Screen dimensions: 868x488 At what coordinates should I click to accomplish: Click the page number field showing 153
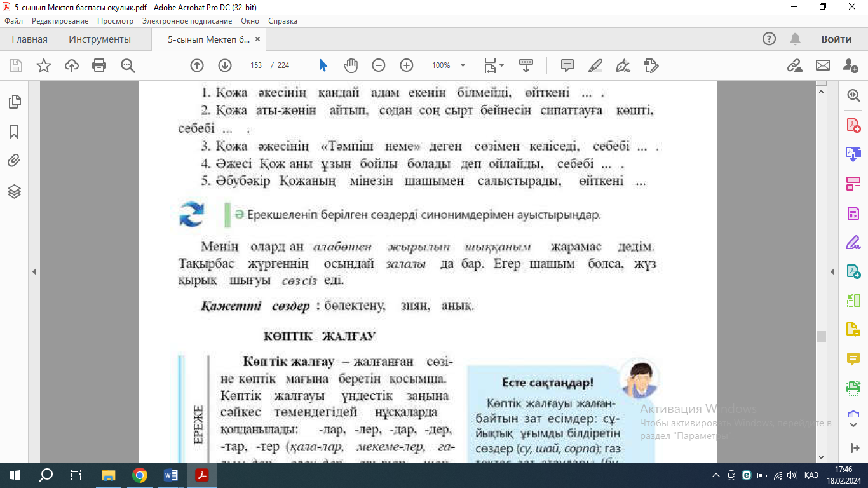[256, 65]
